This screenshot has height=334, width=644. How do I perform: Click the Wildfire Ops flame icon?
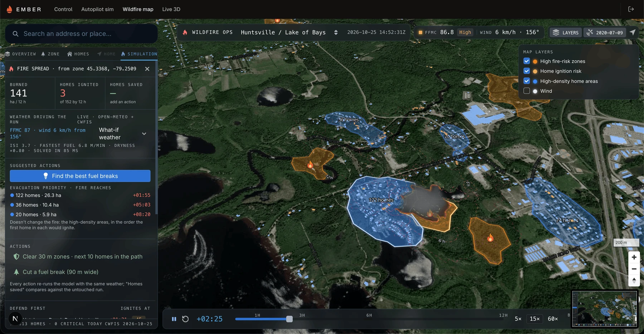point(185,32)
